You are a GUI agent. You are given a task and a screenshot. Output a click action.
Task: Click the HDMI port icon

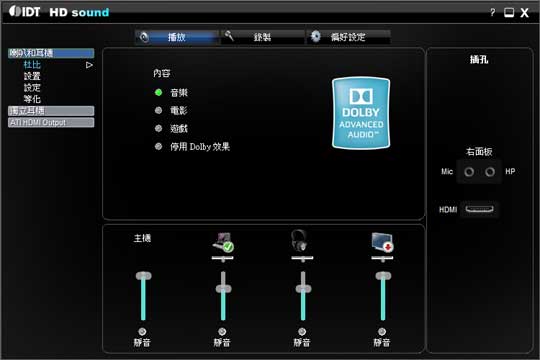[479, 209]
